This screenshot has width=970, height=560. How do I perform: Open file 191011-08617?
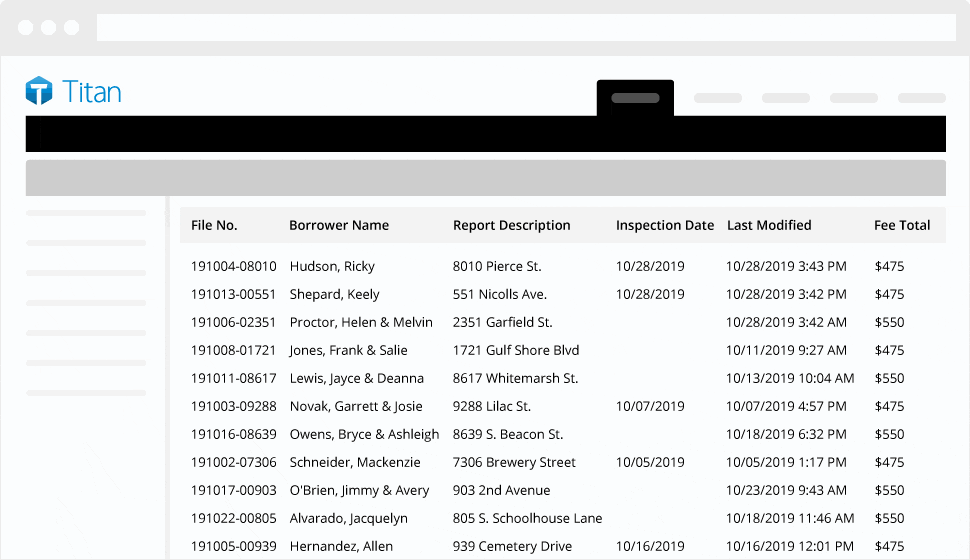click(x=234, y=378)
